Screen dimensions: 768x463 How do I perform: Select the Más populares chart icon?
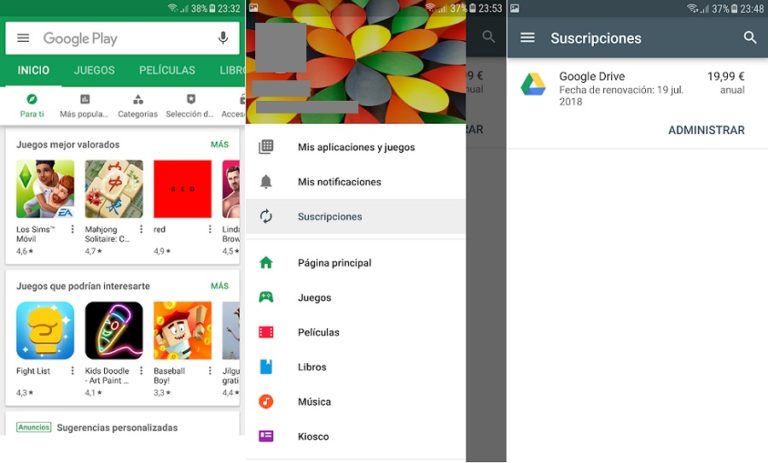point(85,99)
